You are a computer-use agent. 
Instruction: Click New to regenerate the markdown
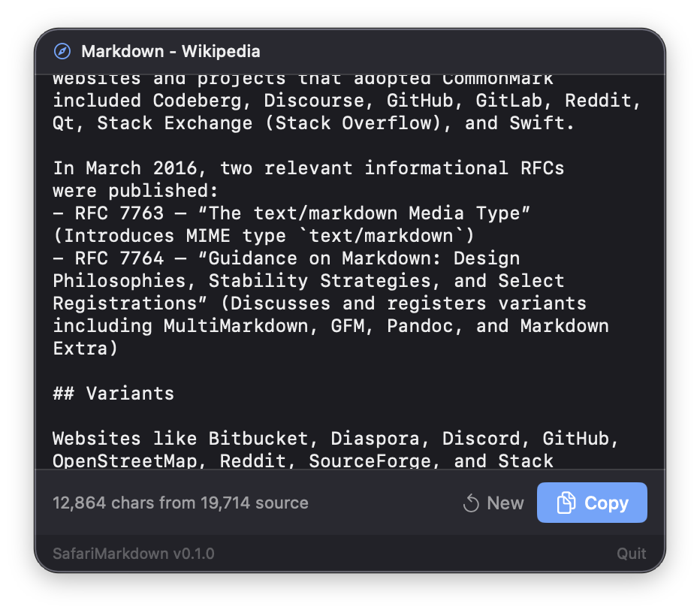(493, 503)
